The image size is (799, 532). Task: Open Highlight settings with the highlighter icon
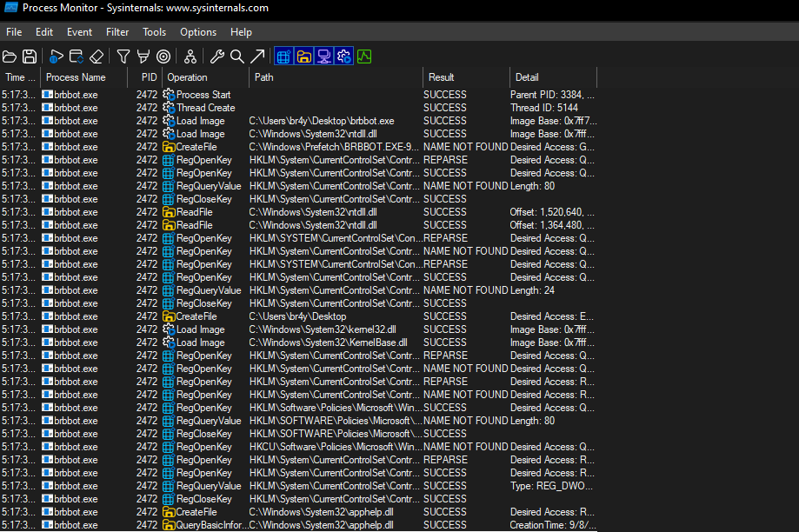pyautogui.click(x=143, y=57)
